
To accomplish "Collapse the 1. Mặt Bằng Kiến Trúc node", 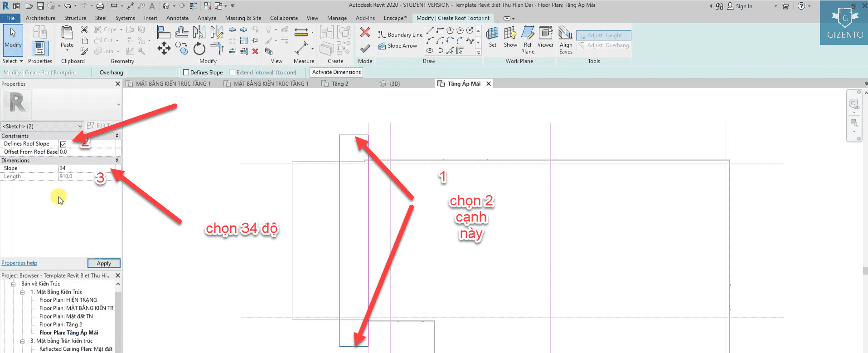I will pyautogui.click(x=22, y=292).
